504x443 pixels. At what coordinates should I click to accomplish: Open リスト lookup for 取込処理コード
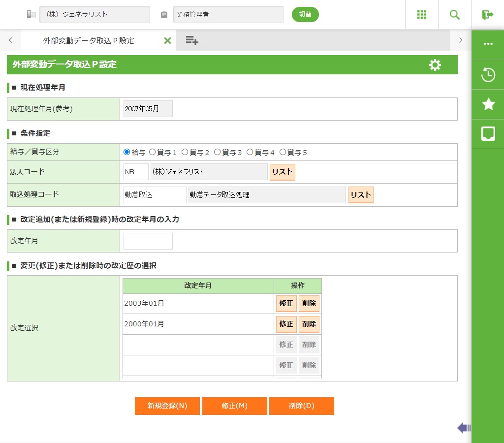(361, 195)
